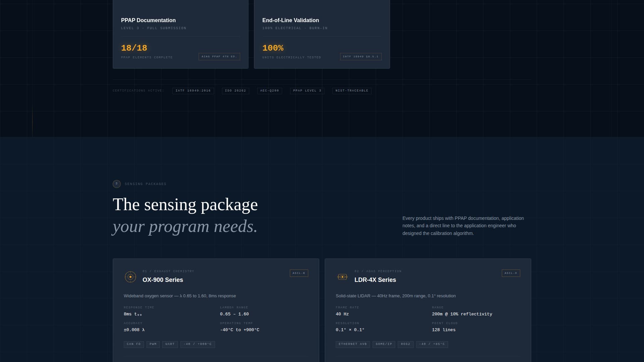Toggle the ISO 26262 certification chip
Image resolution: width=644 pixels, height=362 pixels.
click(235, 90)
